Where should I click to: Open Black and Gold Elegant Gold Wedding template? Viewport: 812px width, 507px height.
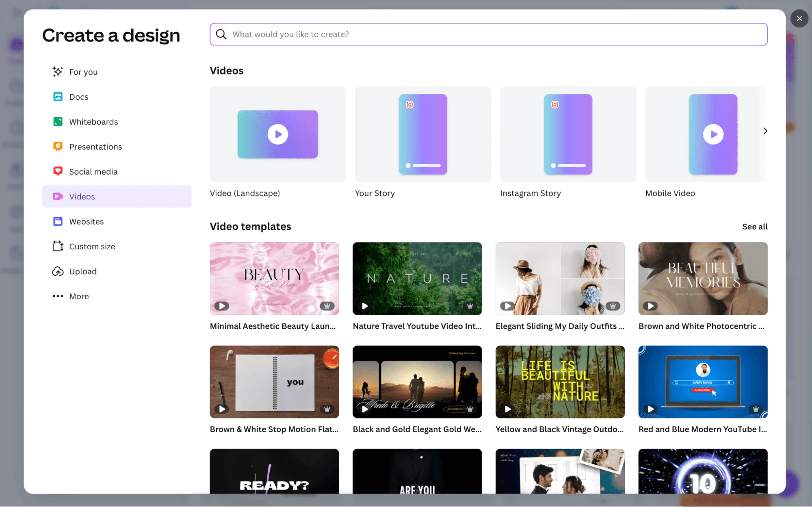pyautogui.click(x=417, y=382)
